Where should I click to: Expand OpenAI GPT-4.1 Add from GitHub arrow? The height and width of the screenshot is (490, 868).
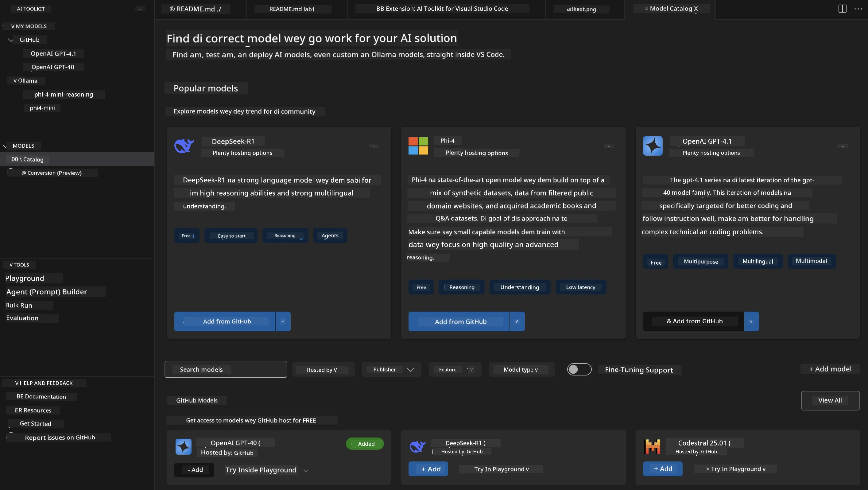click(751, 321)
